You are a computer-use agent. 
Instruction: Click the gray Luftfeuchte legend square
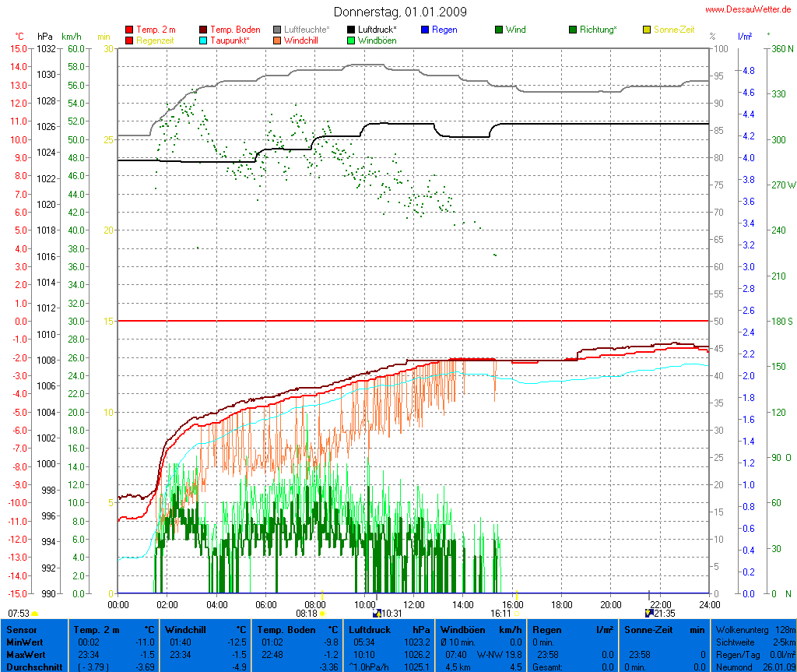(x=278, y=30)
